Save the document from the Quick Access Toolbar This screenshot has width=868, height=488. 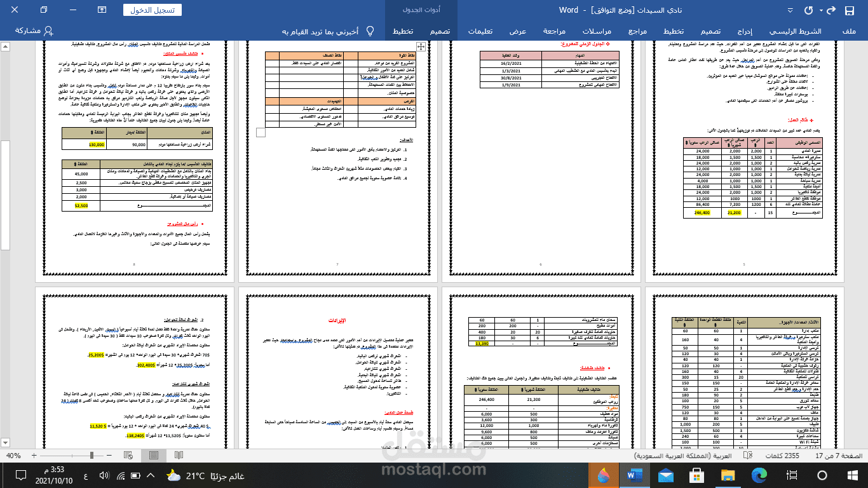(849, 10)
